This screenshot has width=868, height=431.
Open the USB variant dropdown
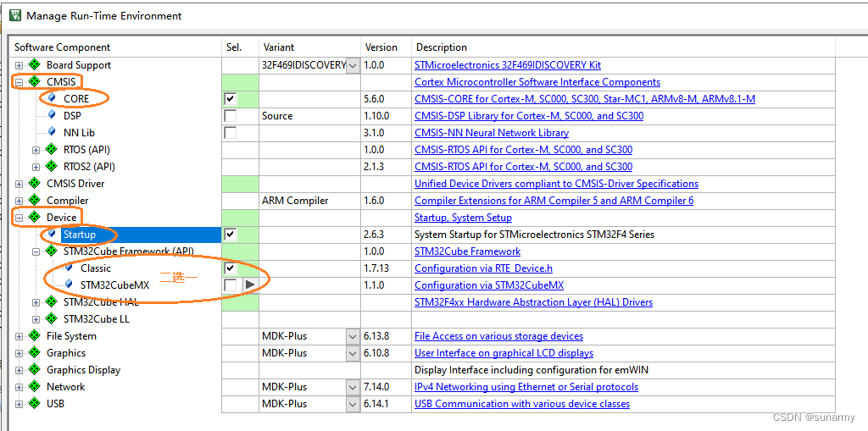(x=353, y=404)
